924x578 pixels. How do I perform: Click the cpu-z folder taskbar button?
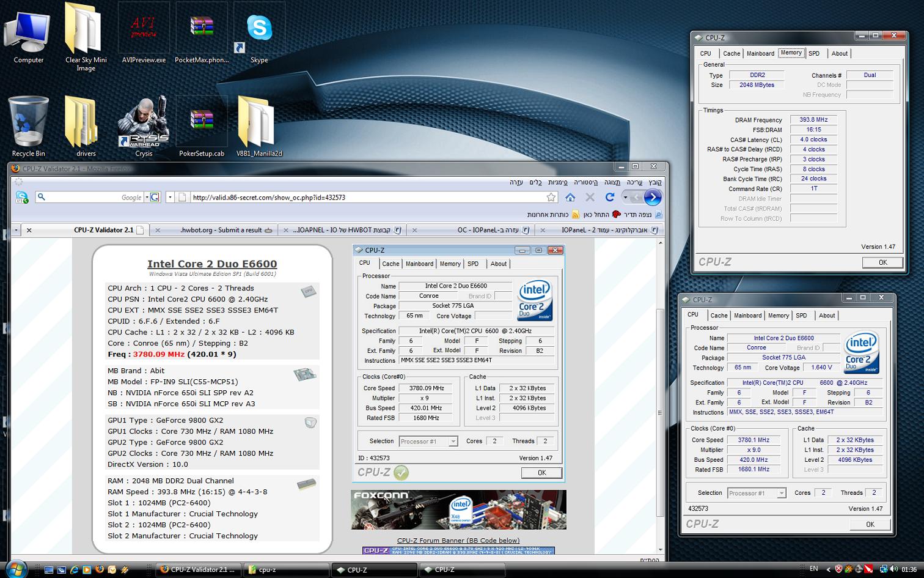(x=286, y=569)
